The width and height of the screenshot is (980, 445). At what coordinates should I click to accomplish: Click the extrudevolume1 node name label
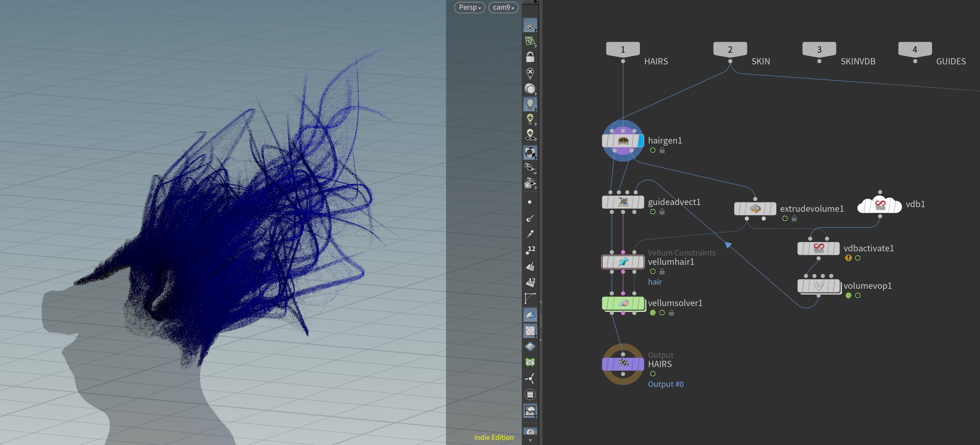coord(812,209)
